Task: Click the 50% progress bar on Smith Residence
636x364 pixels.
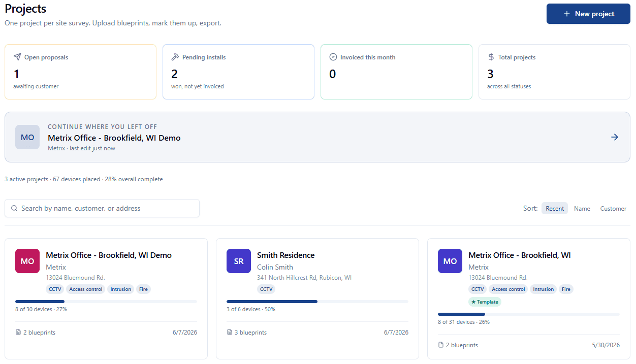Action: pos(317,302)
